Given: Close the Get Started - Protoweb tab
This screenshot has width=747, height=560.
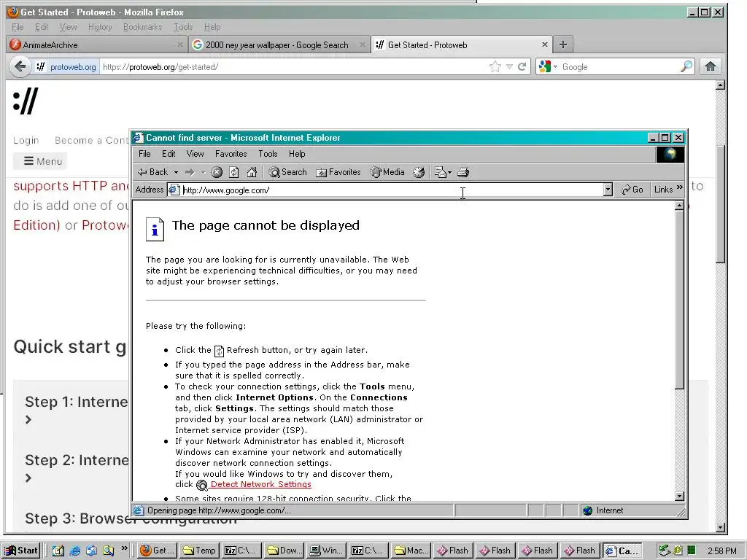Looking at the screenshot, I should point(544,44).
